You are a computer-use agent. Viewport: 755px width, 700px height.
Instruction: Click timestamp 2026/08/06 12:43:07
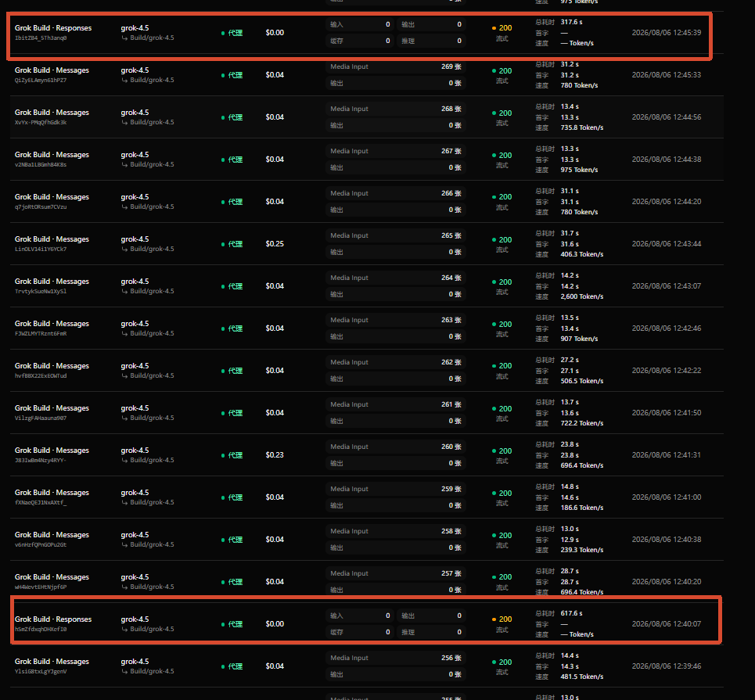pos(666,286)
